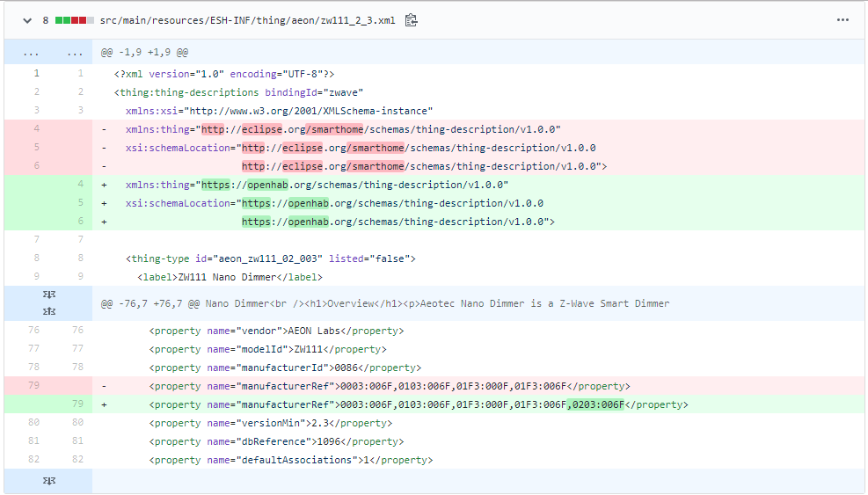The width and height of the screenshot is (868, 495).
Task: Click the removed manufacturerRef property line
Action: pyautogui.click(x=390, y=387)
